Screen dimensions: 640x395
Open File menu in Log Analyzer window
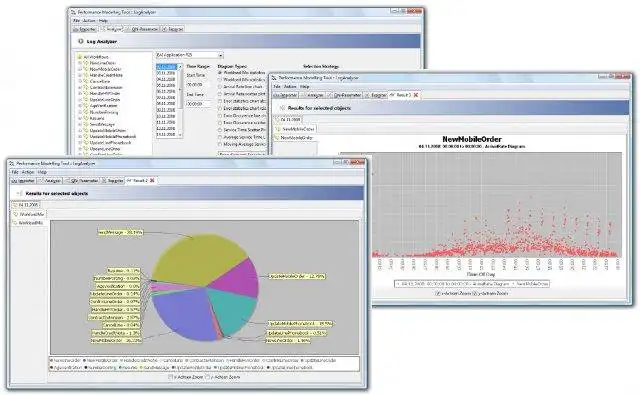(76, 20)
